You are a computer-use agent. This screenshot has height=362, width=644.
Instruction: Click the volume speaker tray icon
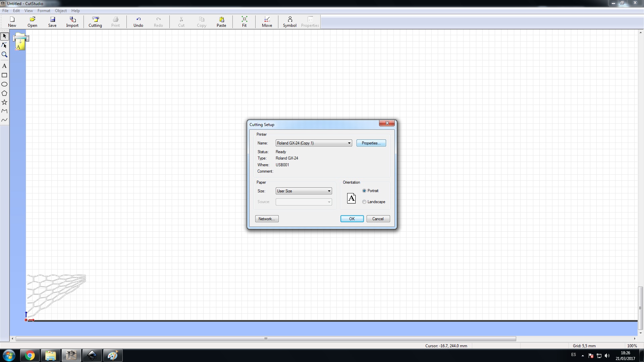click(607, 356)
